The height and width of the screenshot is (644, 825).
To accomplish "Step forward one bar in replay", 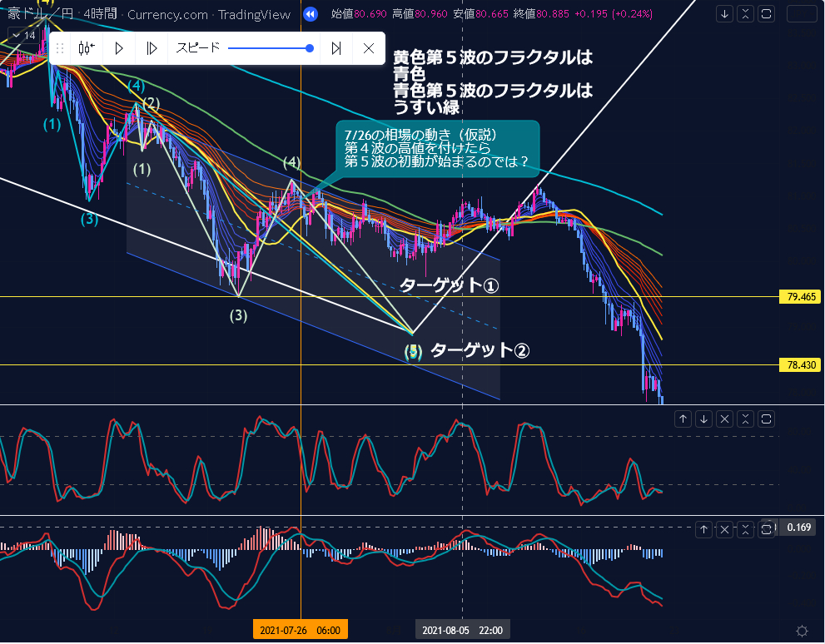I will point(152,48).
